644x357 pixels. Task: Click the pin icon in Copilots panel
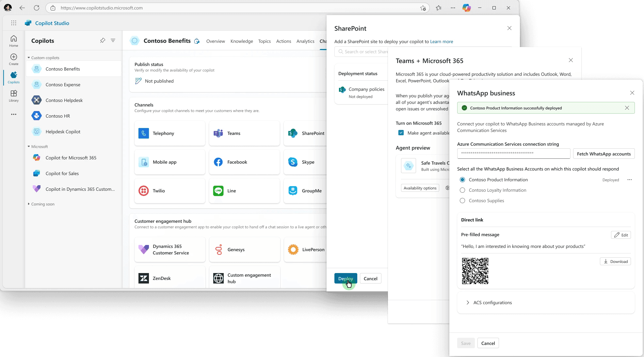point(103,41)
